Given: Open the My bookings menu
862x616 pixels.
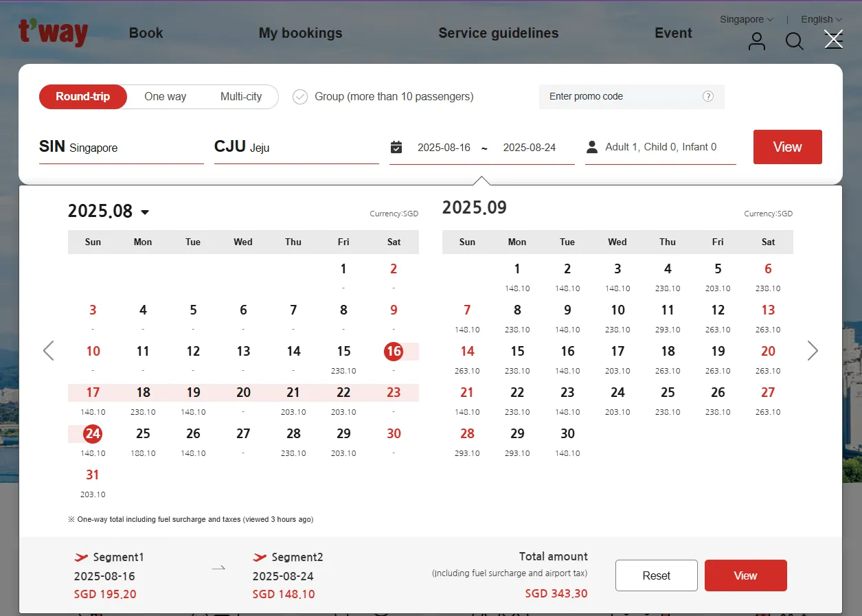Looking at the screenshot, I should pyautogui.click(x=300, y=33).
